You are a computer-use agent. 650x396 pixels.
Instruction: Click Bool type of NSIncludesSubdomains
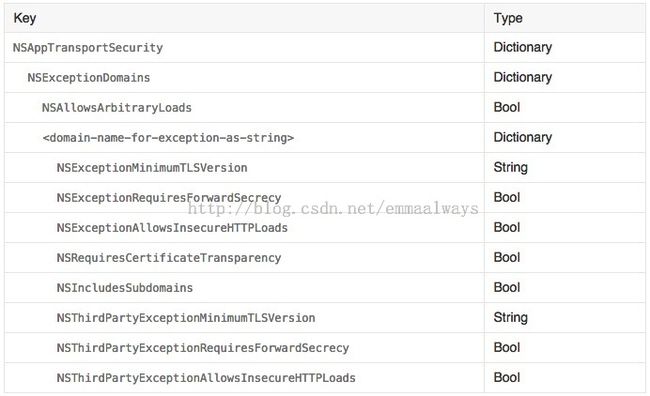[x=507, y=287]
